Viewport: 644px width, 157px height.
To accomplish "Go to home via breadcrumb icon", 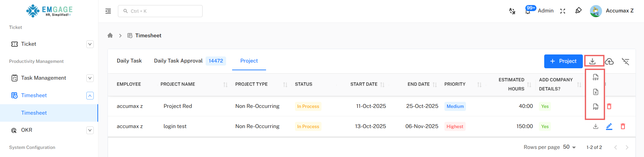I will (110, 35).
